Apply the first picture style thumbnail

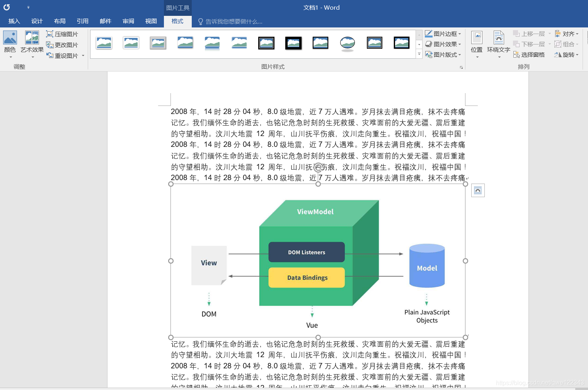[104, 43]
